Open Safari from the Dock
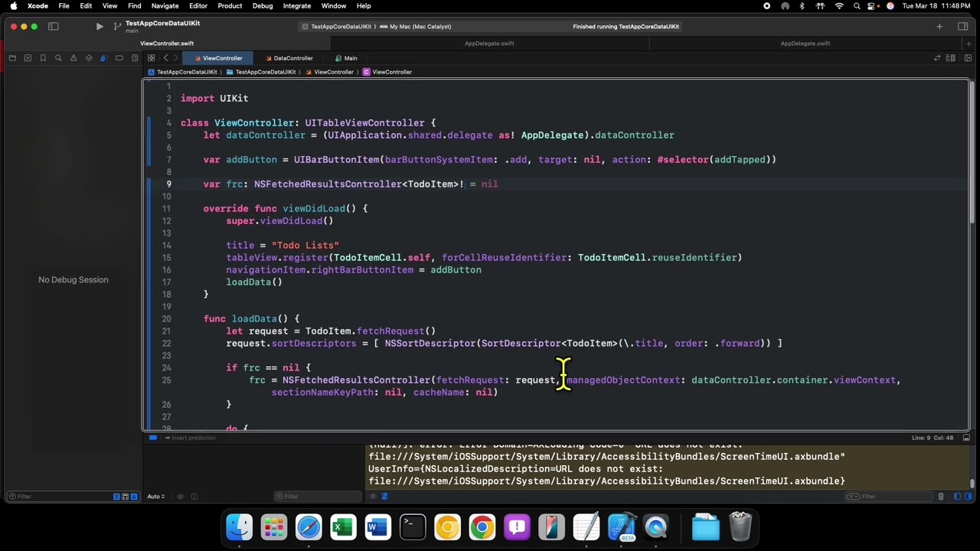This screenshot has width=980, height=551. (309, 527)
